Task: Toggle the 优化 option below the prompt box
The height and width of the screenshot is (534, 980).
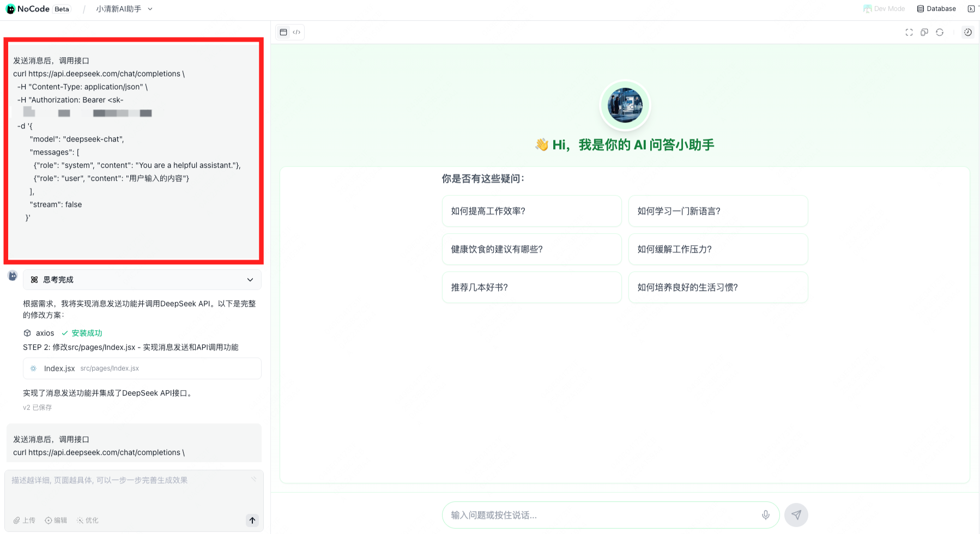Action: coord(87,520)
